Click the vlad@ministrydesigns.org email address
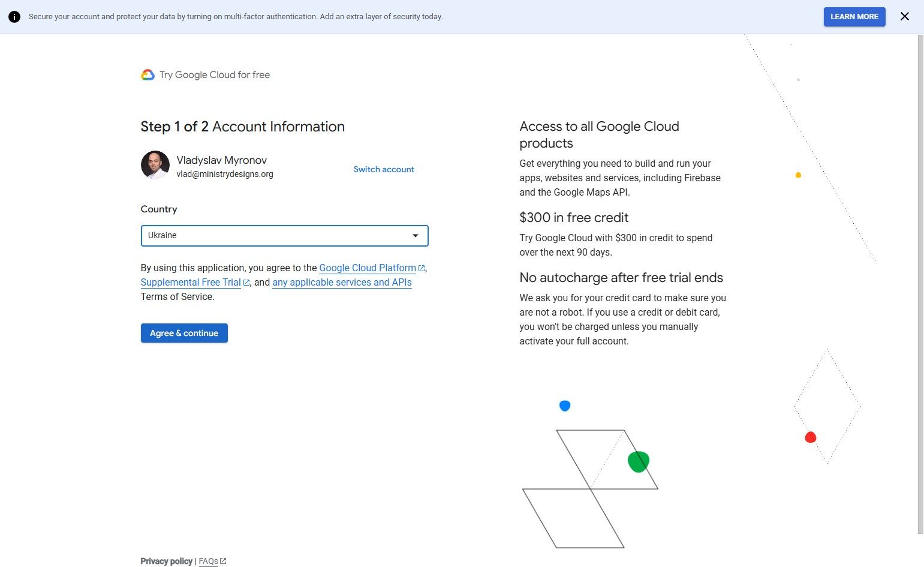924x567 pixels. tap(225, 174)
